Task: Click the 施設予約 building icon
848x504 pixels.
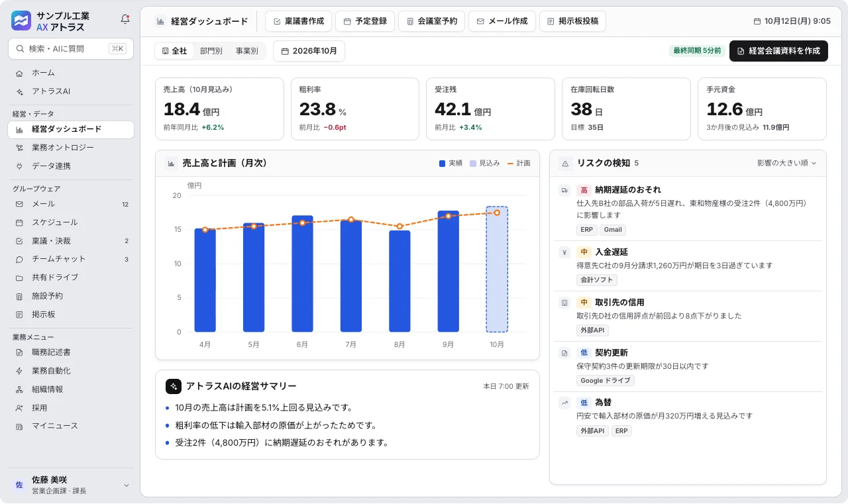Action: tap(19, 296)
